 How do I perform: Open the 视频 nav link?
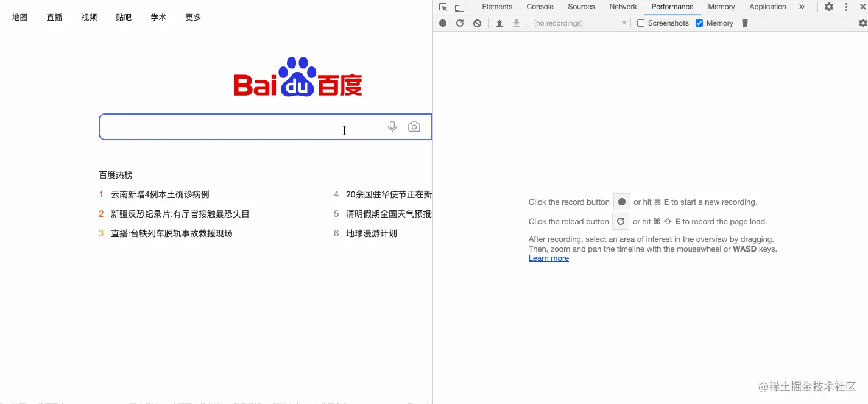tap(90, 17)
